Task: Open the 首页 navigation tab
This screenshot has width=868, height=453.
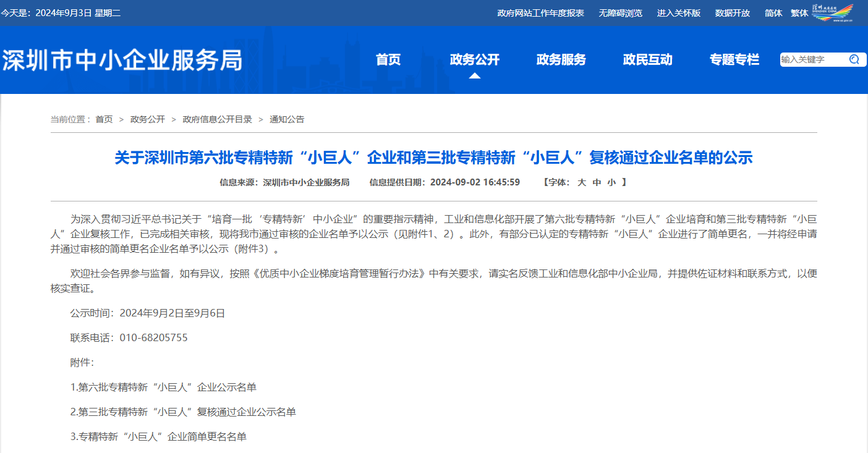Action: pyautogui.click(x=388, y=60)
